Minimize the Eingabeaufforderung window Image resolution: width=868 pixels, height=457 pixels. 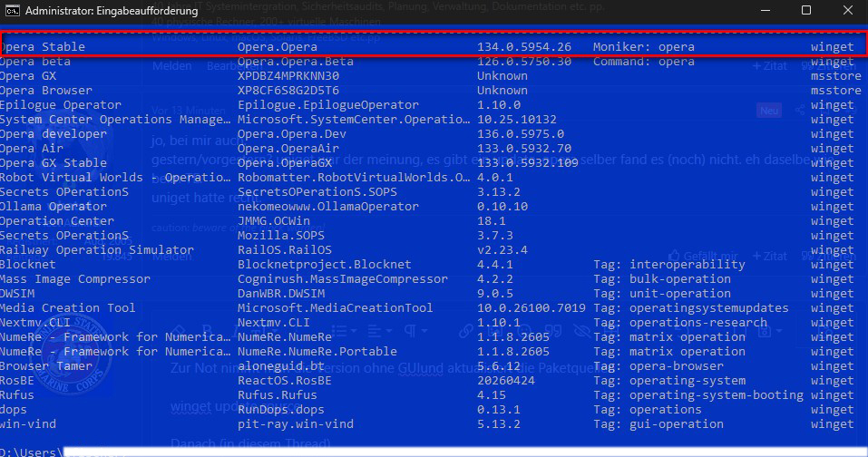[766, 11]
